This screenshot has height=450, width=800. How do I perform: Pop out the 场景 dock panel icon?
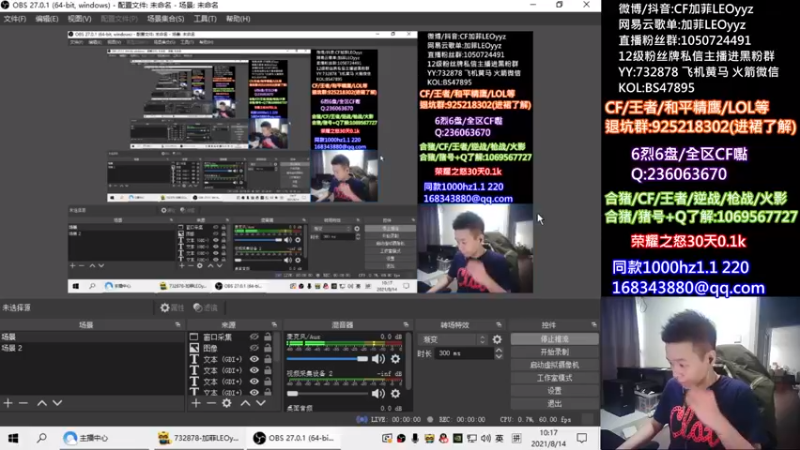[x=178, y=324]
